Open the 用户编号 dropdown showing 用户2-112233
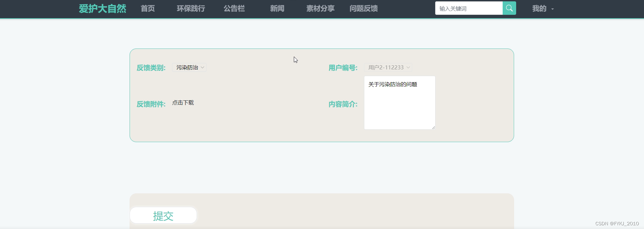The image size is (644, 229). pyautogui.click(x=388, y=67)
